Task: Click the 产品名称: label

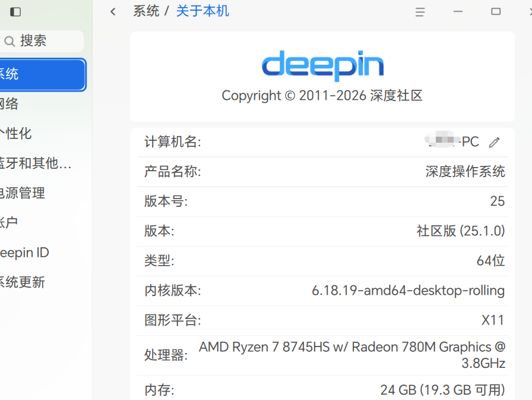Action: pos(173,172)
